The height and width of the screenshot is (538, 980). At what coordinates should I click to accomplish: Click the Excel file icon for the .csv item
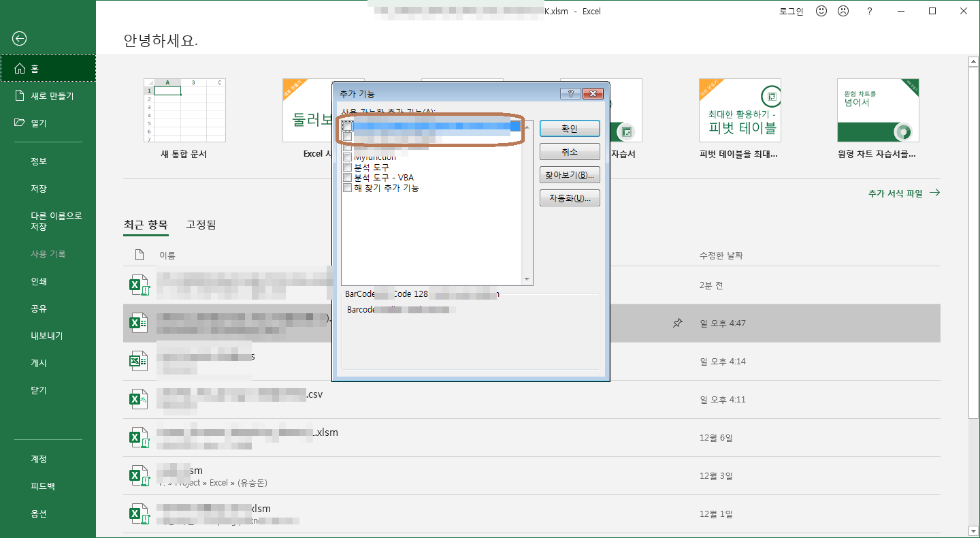(139, 399)
